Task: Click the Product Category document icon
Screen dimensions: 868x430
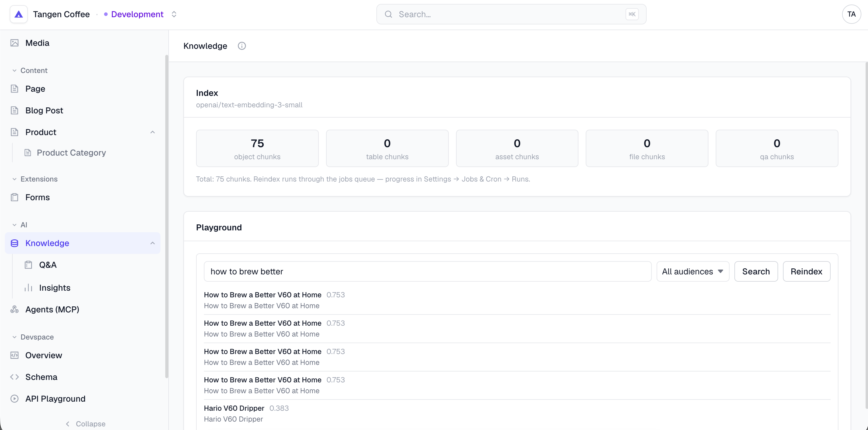Action: click(x=28, y=153)
